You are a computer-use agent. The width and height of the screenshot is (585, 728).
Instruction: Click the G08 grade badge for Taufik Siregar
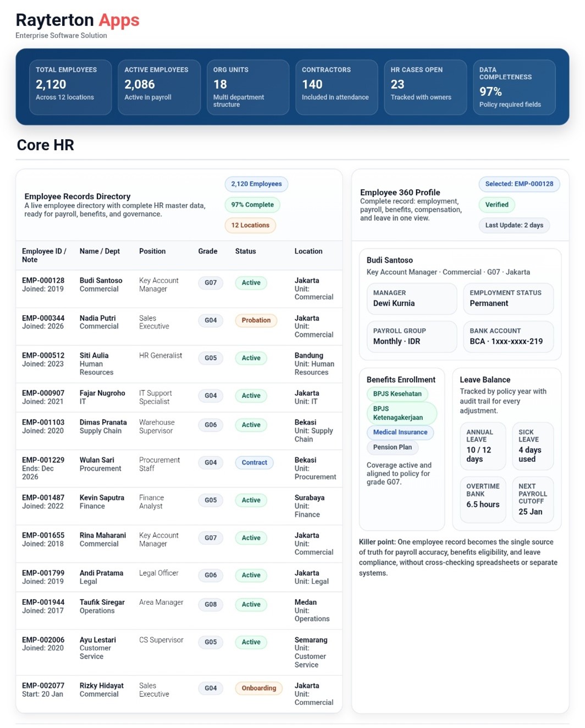click(211, 605)
